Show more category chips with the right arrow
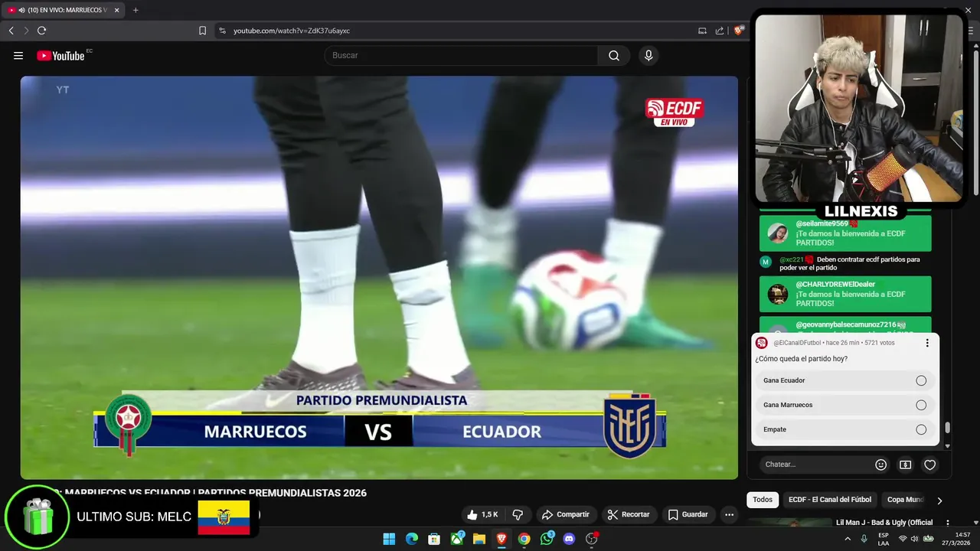Viewport: 980px width, 551px height. pyautogui.click(x=939, y=500)
